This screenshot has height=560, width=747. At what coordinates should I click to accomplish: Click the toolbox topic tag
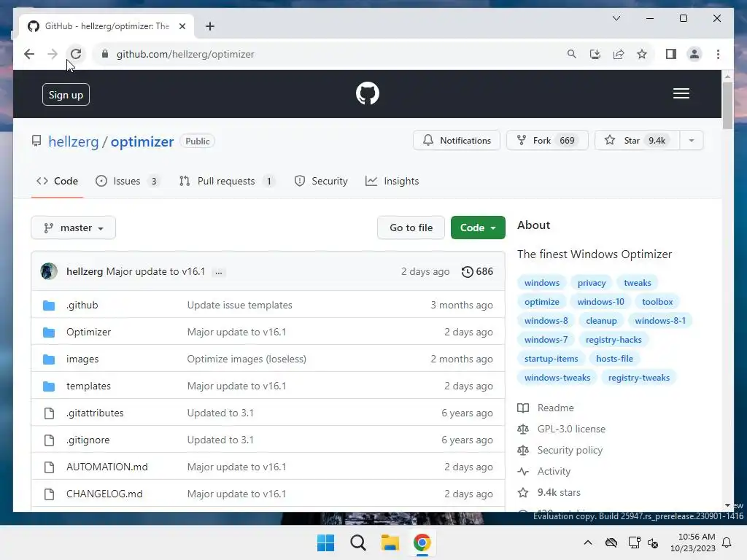tap(657, 301)
